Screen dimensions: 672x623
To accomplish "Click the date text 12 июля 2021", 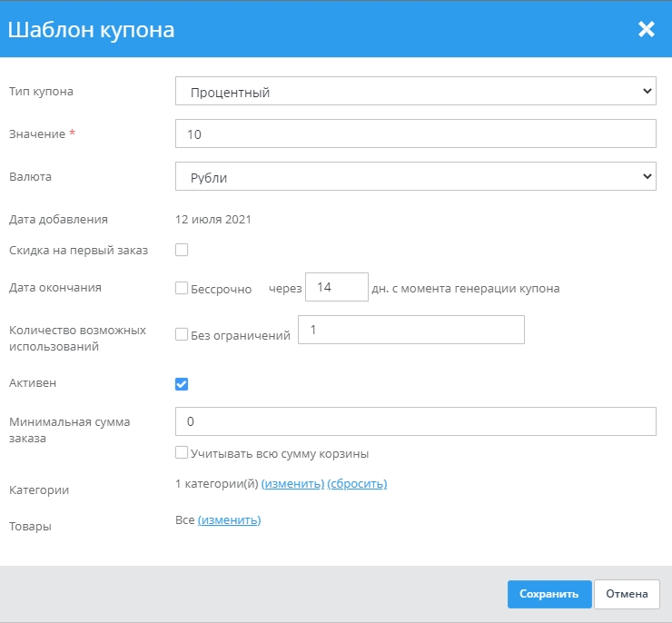I will (x=213, y=219).
